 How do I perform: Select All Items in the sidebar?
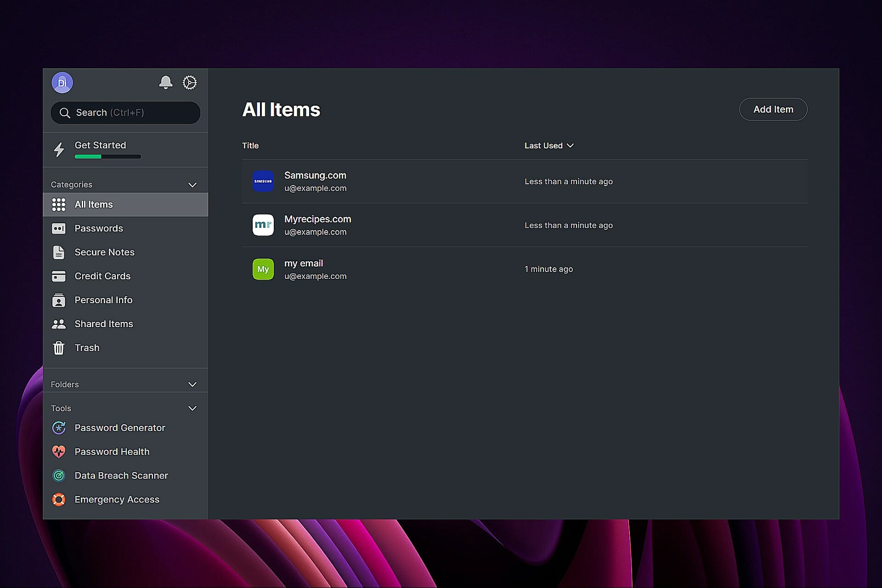tap(125, 204)
